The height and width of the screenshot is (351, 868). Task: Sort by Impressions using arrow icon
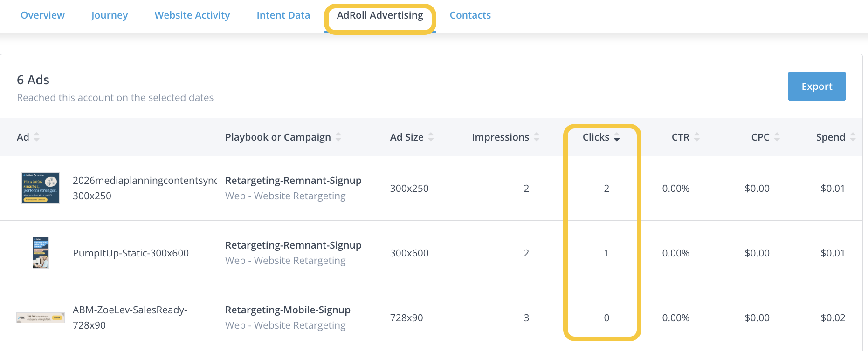[537, 137]
